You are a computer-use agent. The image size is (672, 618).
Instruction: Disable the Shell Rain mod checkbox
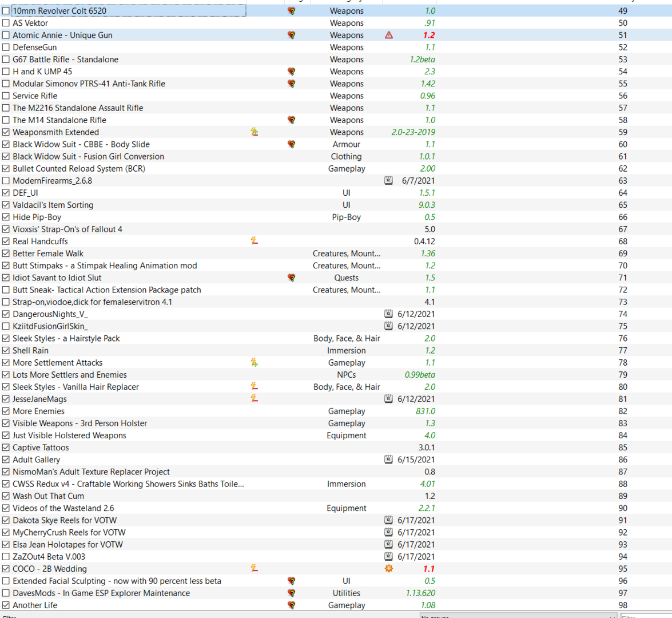pos(6,350)
